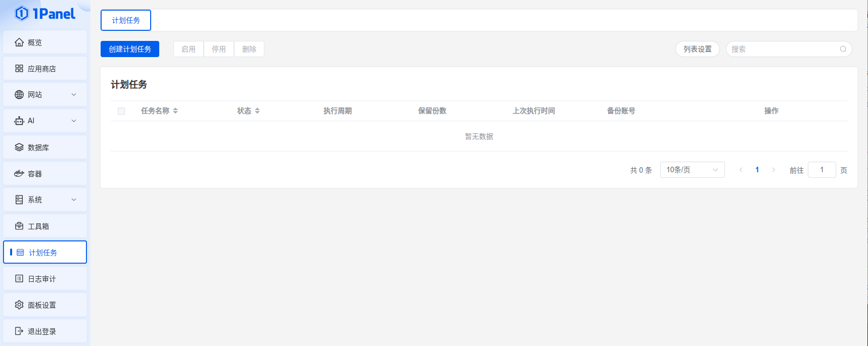Go to next page arrow
Image resolution: width=868 pixels, height=346 pixels.
[773, 170]
